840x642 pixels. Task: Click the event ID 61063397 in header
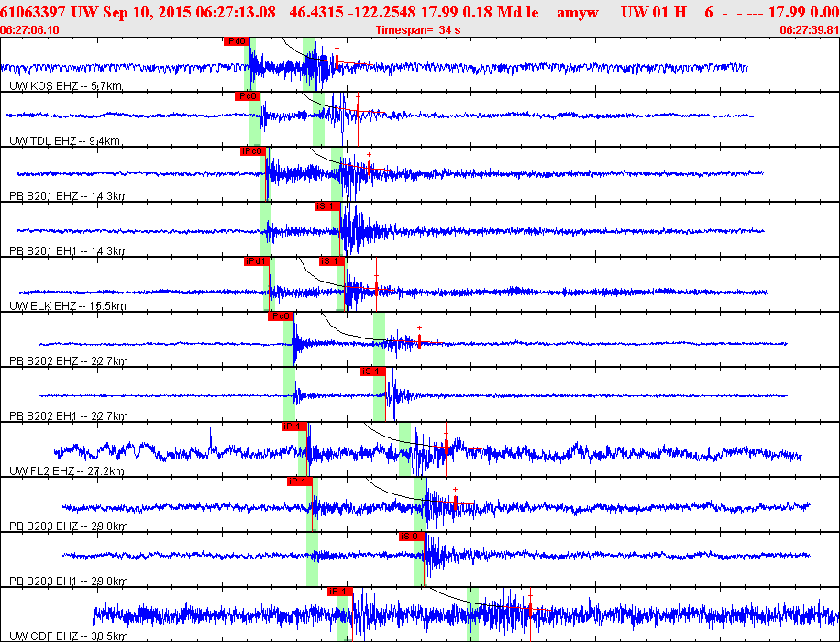tap(34, 12)
